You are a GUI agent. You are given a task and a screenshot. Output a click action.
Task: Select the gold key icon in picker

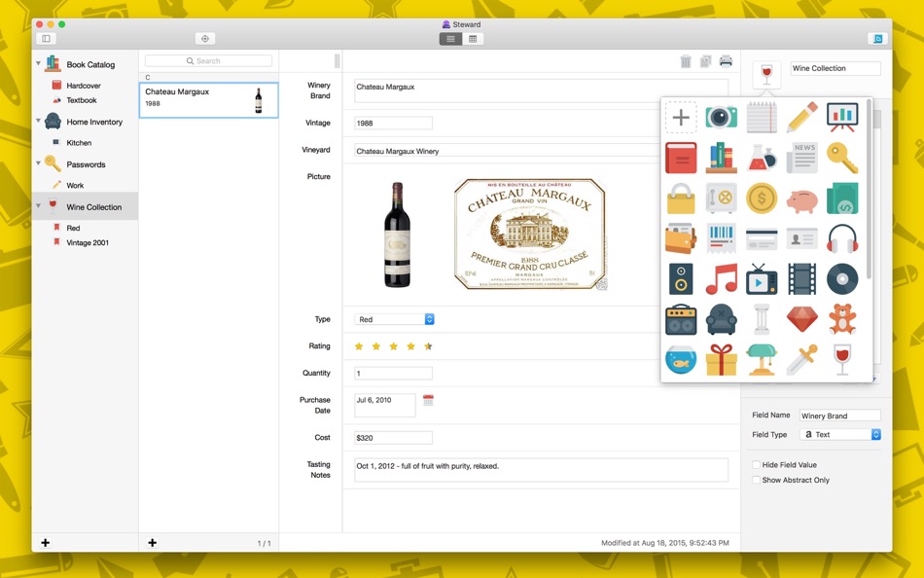[x=842, y=158]
